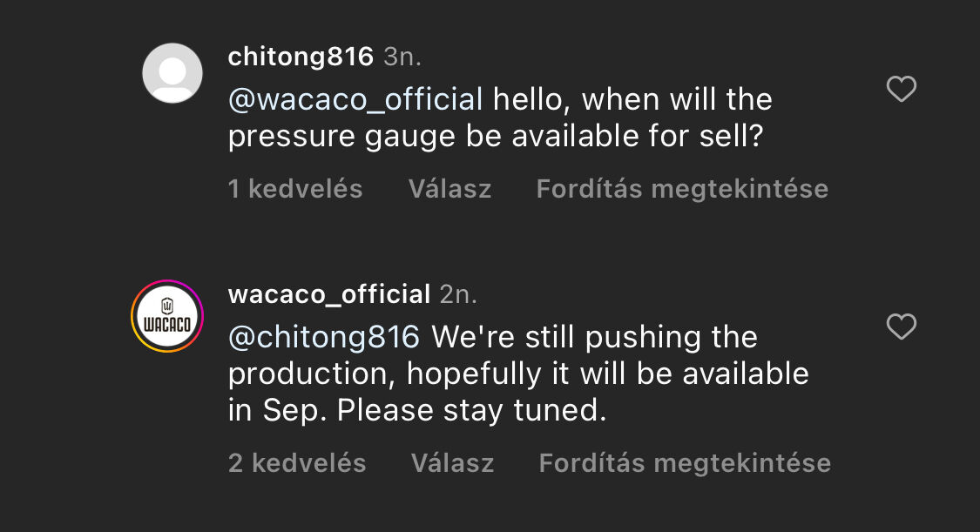This screenshot has height=532, width=980.
Task: Like chitong816's comment with the heart
Action: tap(901, 89)
